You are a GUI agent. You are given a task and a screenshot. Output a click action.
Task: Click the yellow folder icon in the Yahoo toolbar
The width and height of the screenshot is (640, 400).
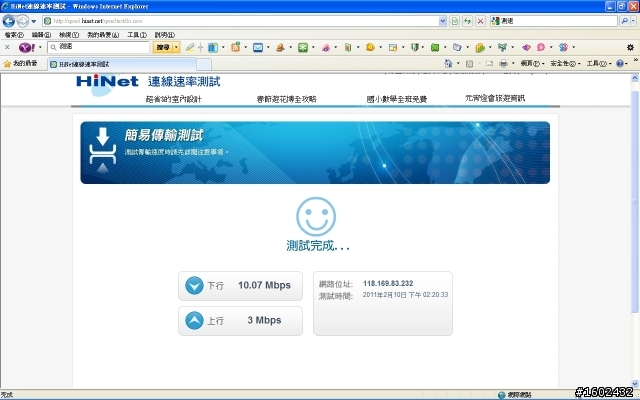click(x=480, y=47)
